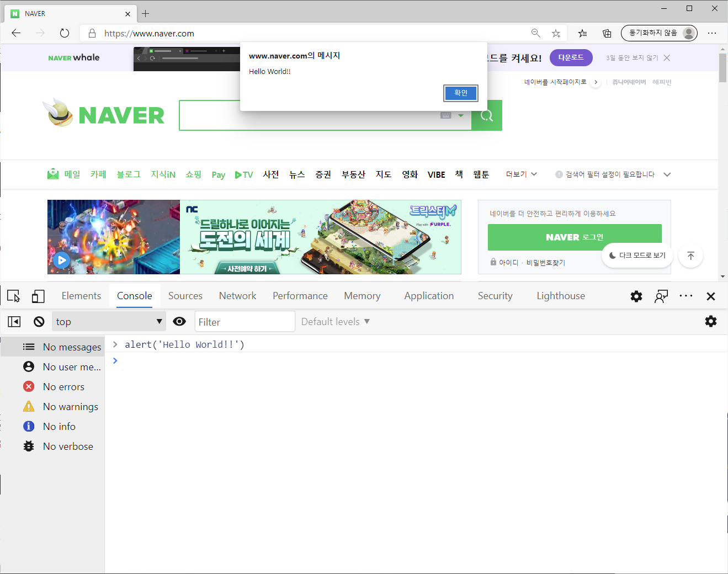
Task: Expand the search box autocomplete arrow
Action: [x=461, y=115]
